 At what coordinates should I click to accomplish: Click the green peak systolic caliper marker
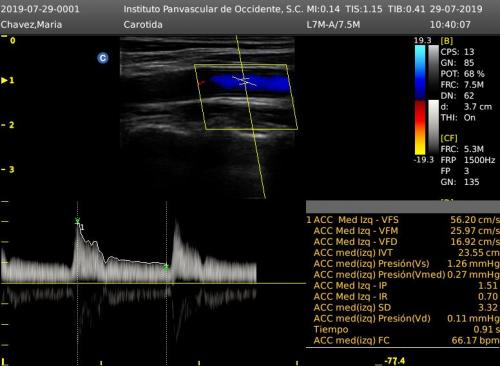pyautogui.click(x=77, y=221)
